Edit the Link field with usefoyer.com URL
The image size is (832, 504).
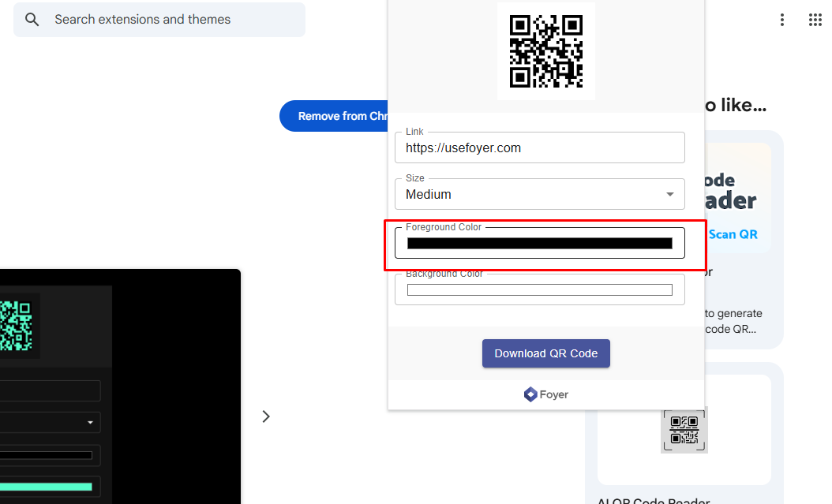click(540, 147)
